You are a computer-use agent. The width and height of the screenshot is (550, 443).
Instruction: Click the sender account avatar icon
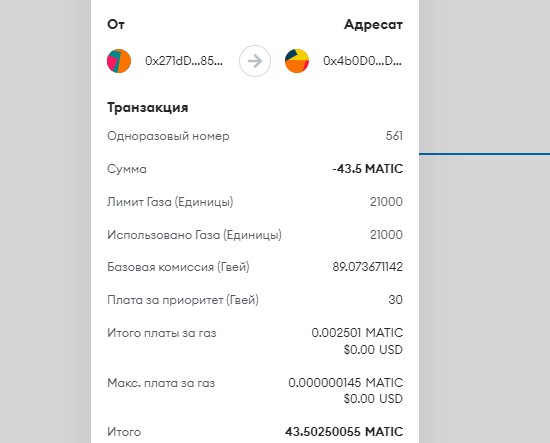pos(119,61)
